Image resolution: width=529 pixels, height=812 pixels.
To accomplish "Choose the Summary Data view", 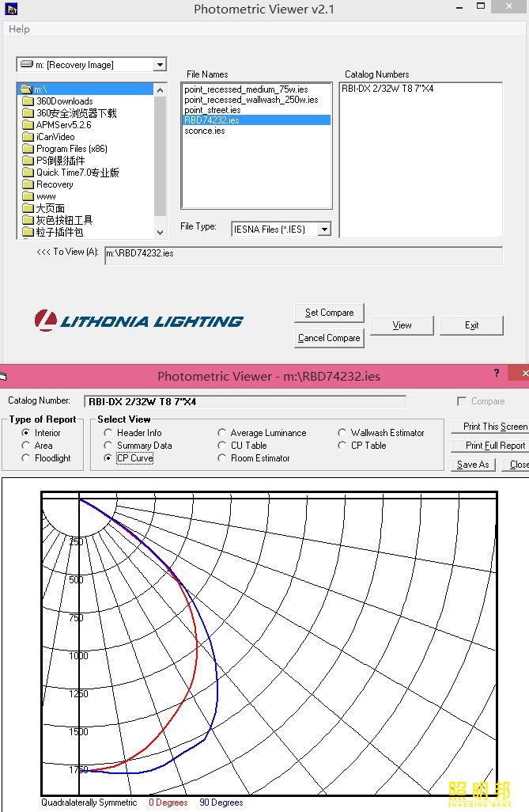I will (x=108, y=446).
